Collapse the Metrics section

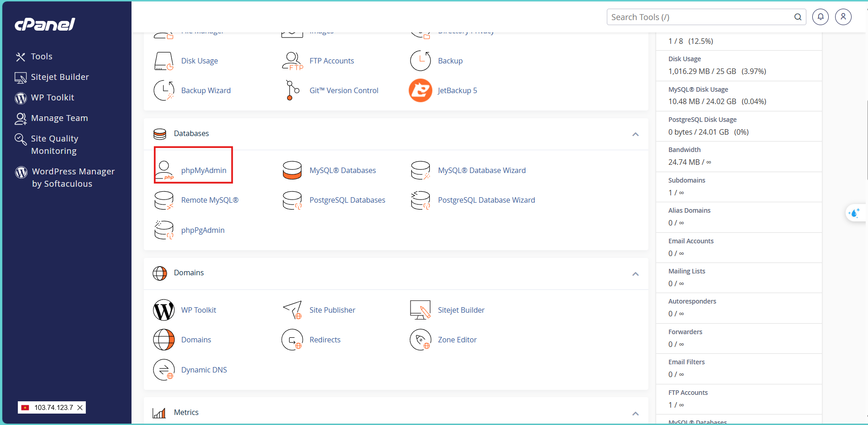(635, 414)
